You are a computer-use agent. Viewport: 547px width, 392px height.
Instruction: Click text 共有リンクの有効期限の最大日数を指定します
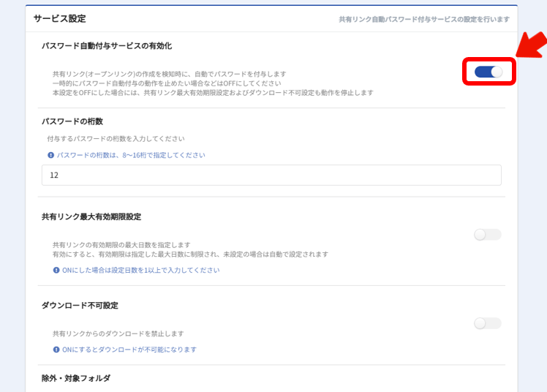tap(121, 245)
